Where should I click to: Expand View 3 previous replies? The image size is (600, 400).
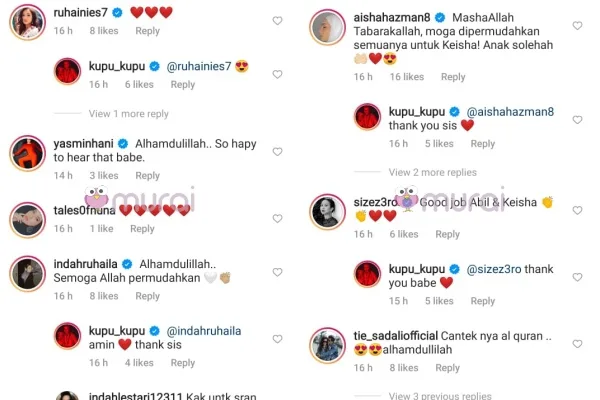coord(440,395)
